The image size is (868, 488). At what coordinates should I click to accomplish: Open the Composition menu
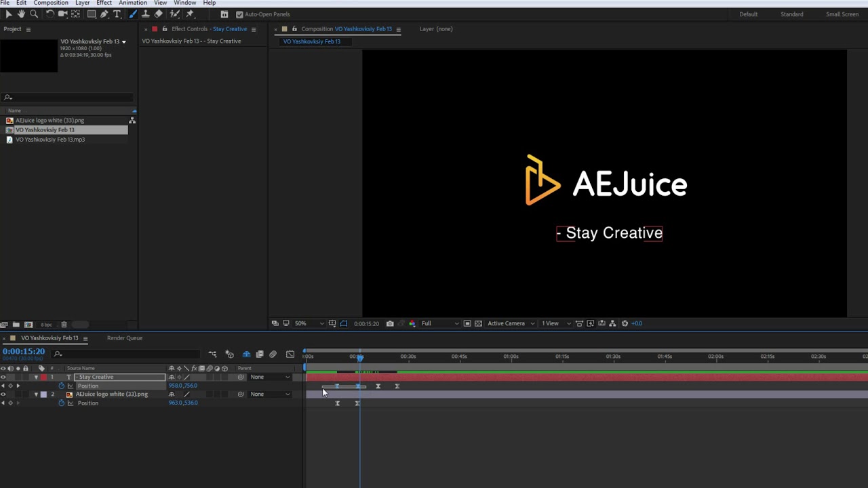[x=51, y=3]
